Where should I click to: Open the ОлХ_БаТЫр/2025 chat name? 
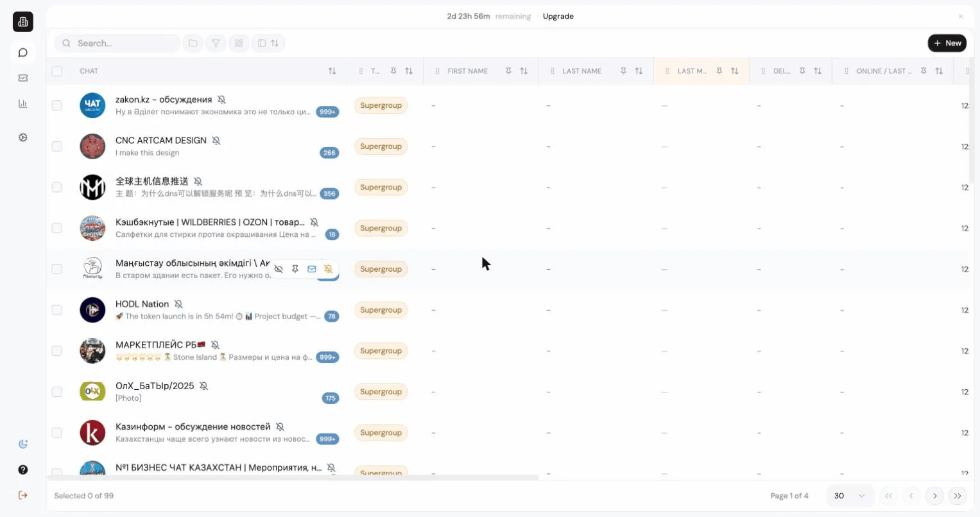(x=155, y=386)
